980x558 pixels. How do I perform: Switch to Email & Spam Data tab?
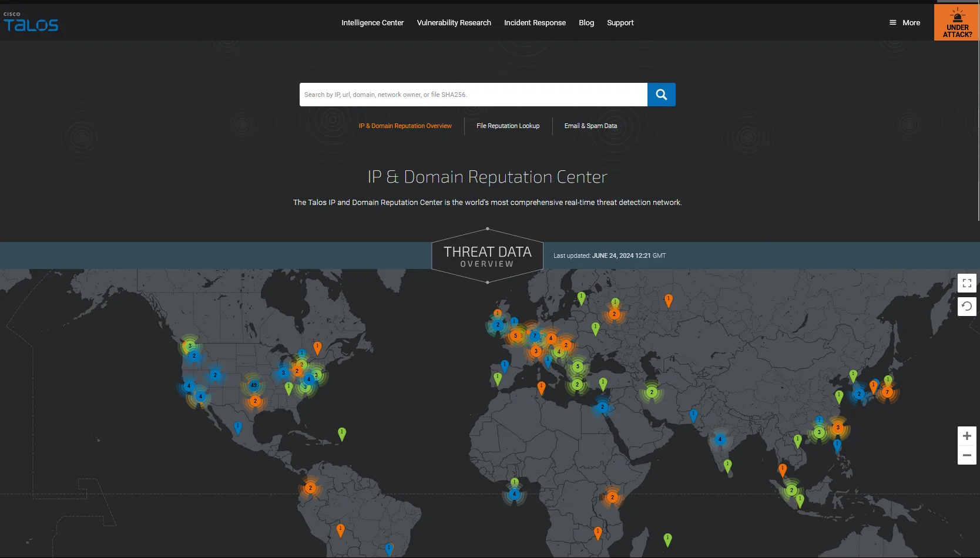[x=590, y=126]
